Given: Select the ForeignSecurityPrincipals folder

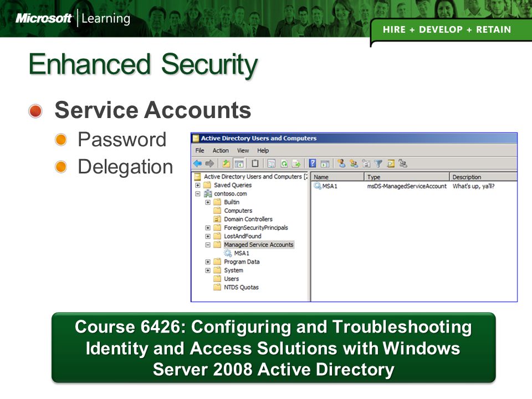Looking at the screenshot, I should [256, 228].
